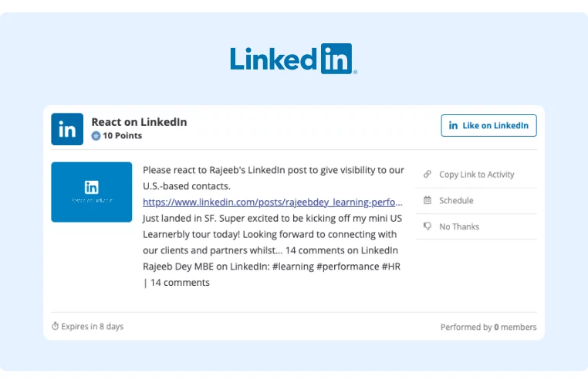
Task: Click the chain link icon
Action: (427, 174)
